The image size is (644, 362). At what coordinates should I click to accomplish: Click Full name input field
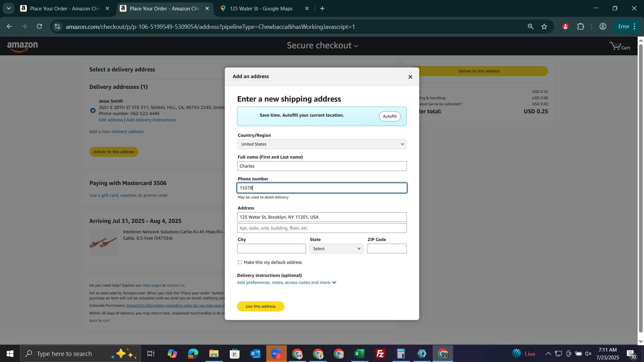pos(322,166)
